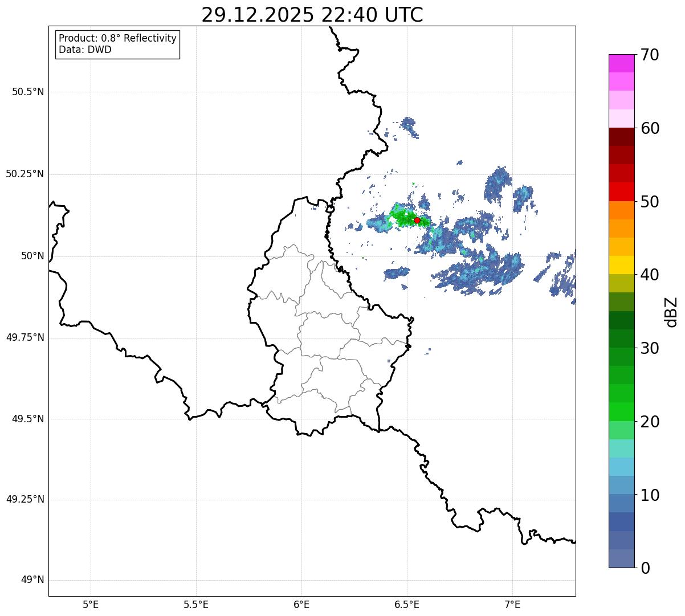Click the 50.25°N latitude label

(25, 174)
